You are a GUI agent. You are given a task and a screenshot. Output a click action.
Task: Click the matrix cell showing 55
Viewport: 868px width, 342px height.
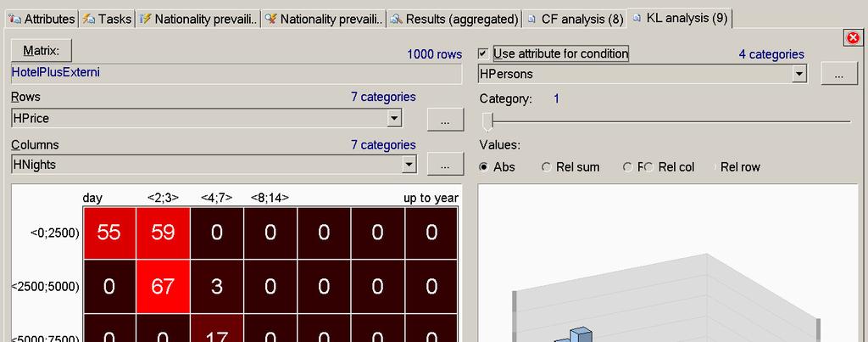109,233
